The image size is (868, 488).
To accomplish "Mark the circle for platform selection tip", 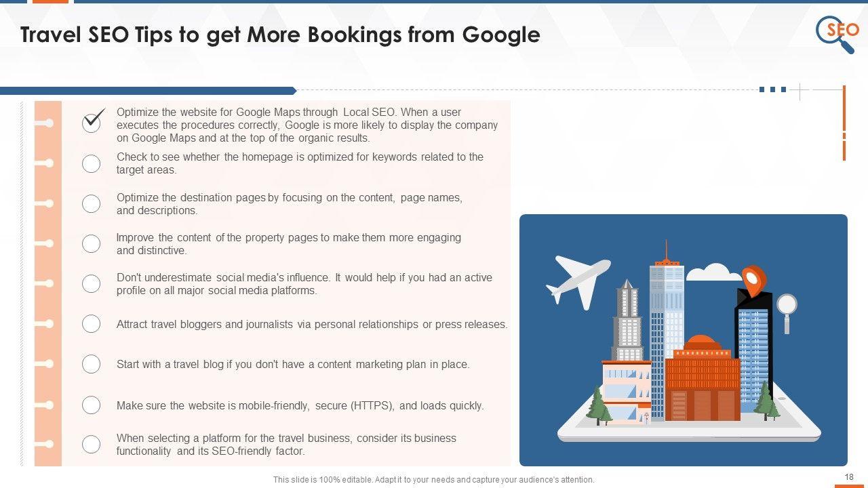I will point(91,445).
